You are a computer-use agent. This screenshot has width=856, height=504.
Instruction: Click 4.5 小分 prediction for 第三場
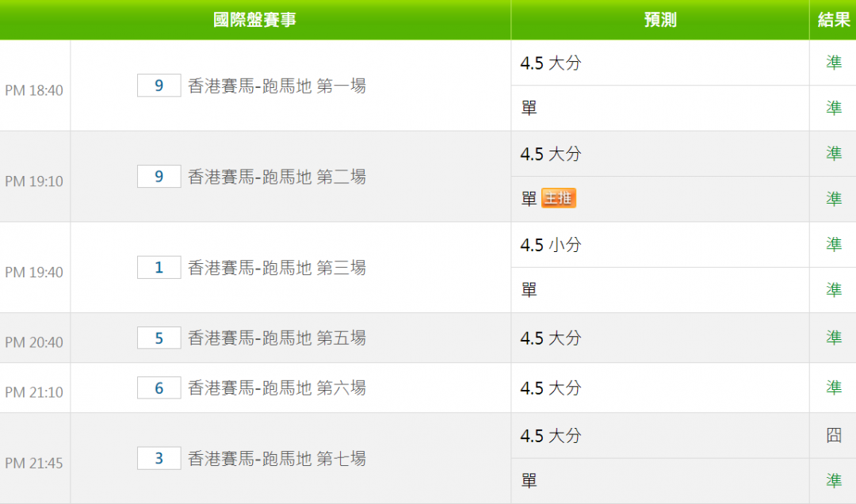pyautogui.click(x=551, y=245)
